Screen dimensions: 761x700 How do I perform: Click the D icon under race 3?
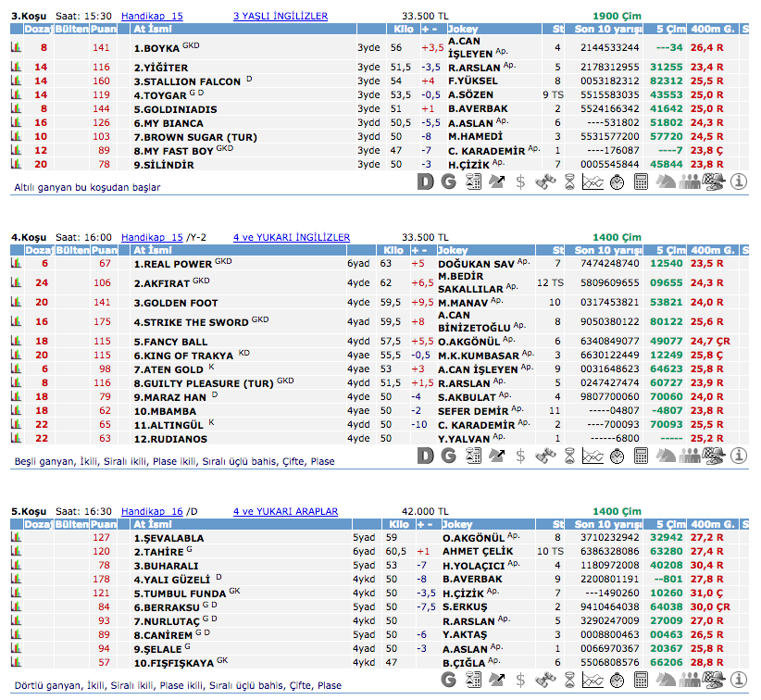(425, 181)
